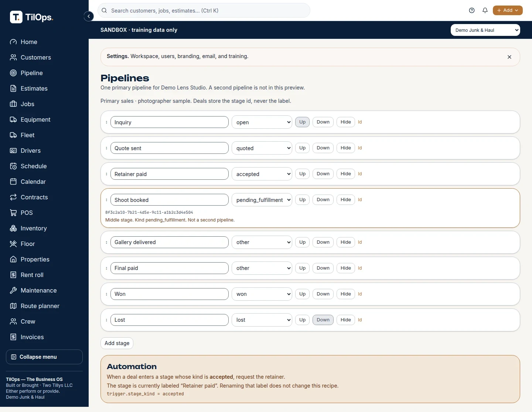This screenshot has width=532, height=412.
Task: Open the Won stage kind dropdown
Action: 262,294
